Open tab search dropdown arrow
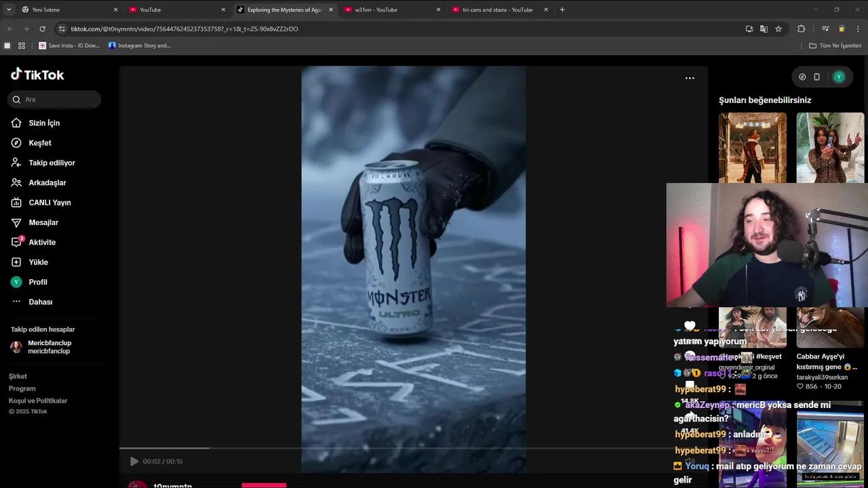The height and width of the screenshot is (488, 868). (9, 9)
